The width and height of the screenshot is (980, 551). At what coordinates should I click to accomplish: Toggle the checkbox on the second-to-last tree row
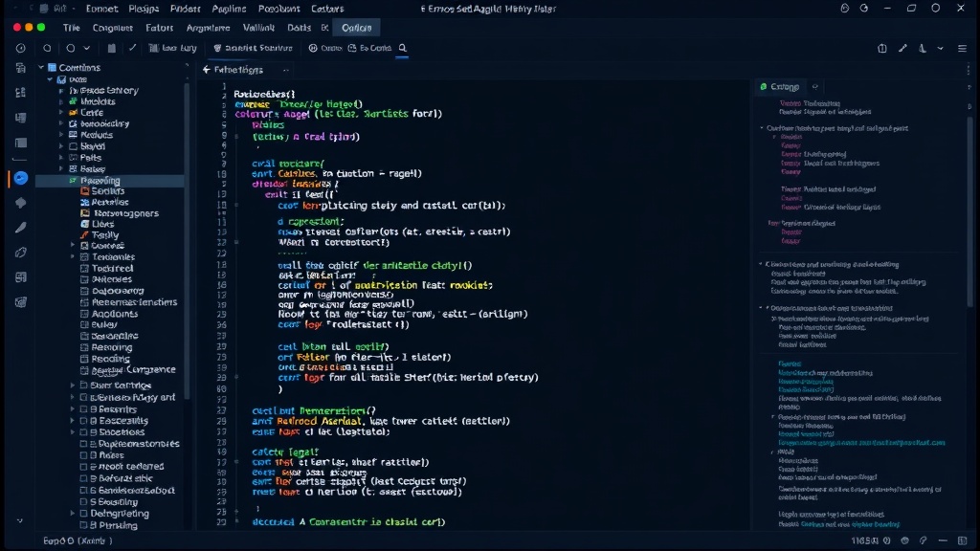point(84,514)
